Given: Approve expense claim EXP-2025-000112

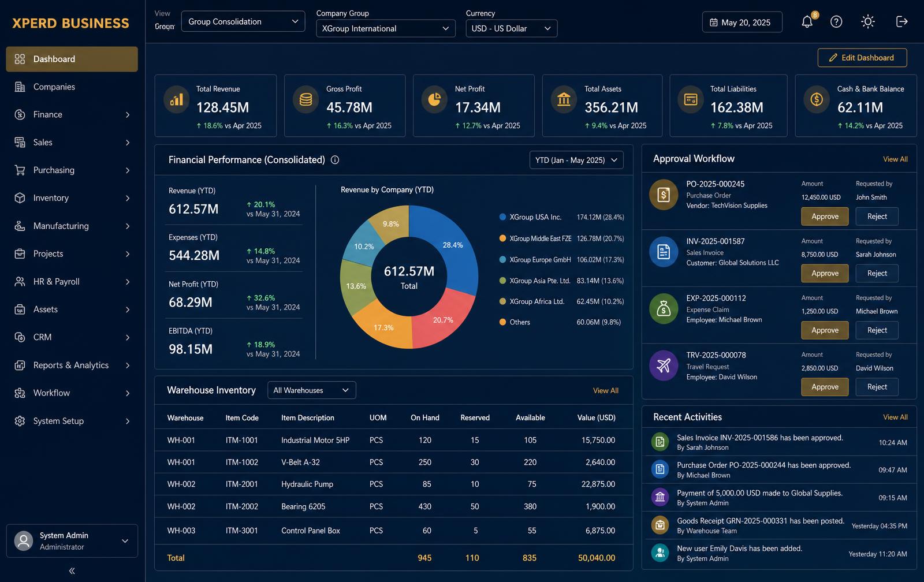Looking at the screenshot, I should tap(825, 330).
